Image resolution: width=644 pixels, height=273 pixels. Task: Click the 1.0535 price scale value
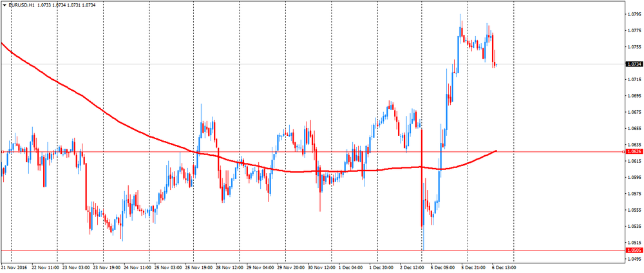pyautogui.click(x=633, y=227)
